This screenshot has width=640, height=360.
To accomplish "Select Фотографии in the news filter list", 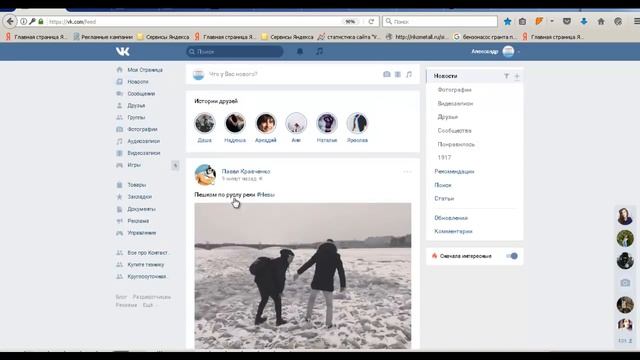I will [x=454, y=90].
